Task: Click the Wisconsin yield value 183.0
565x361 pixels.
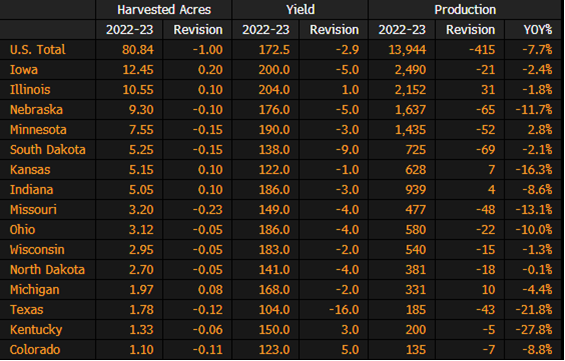Action: [x=274, y=250]
